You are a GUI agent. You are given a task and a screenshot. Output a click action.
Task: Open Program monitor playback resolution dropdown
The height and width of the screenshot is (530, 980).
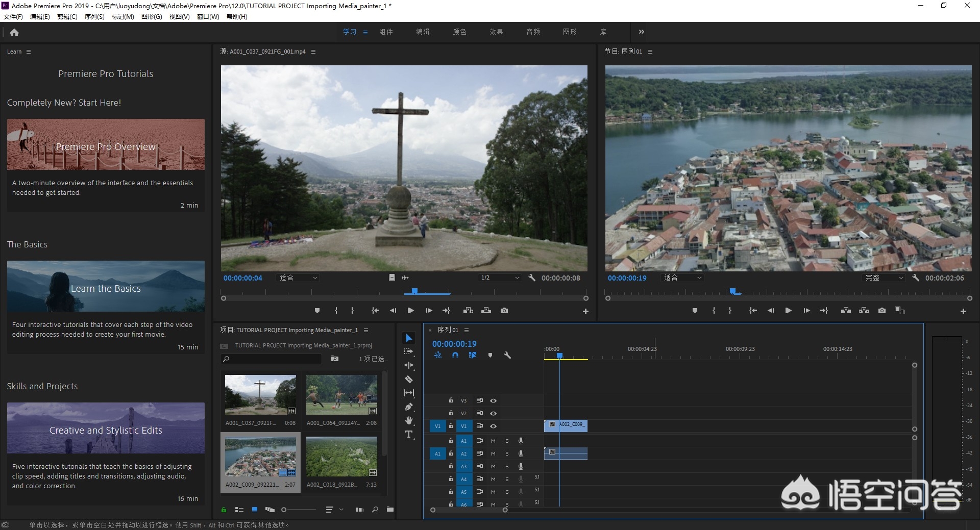884,277
